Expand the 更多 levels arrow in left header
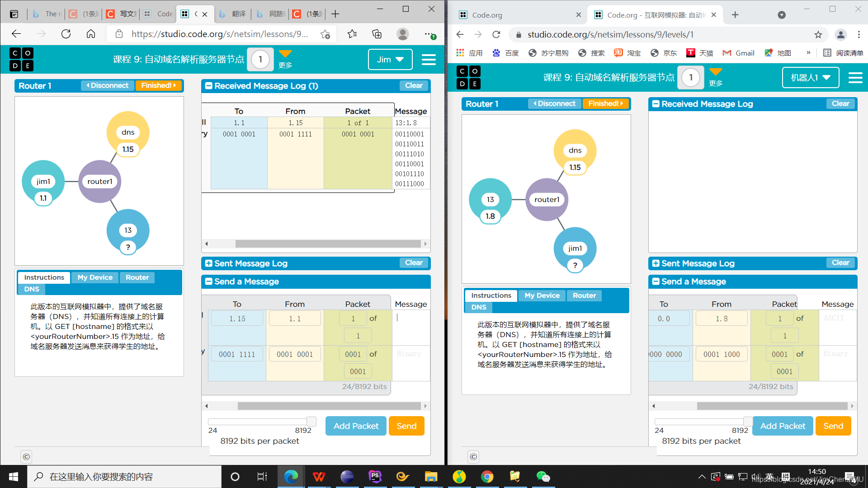This screenshot has height=488, width=868. (x=285, y=54)
